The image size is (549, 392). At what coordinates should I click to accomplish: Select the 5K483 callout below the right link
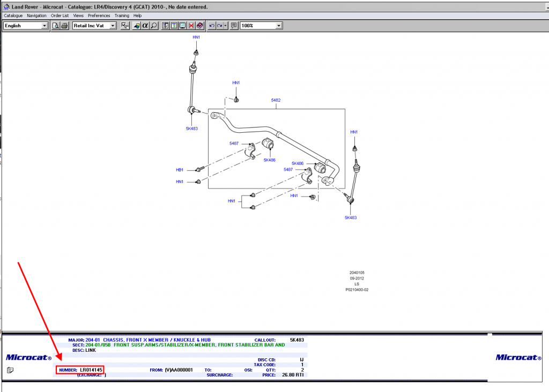[351, 218]
